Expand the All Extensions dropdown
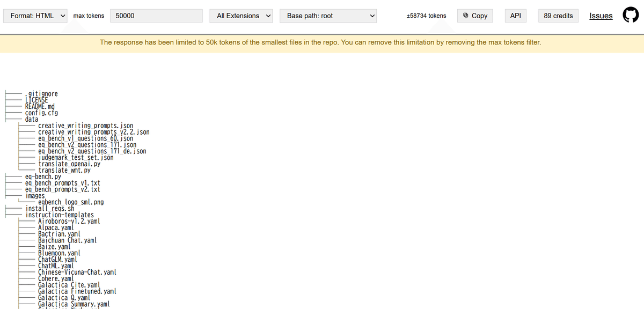Image resolution: width=644 pixels, height=309 pixels. point(241,16)
